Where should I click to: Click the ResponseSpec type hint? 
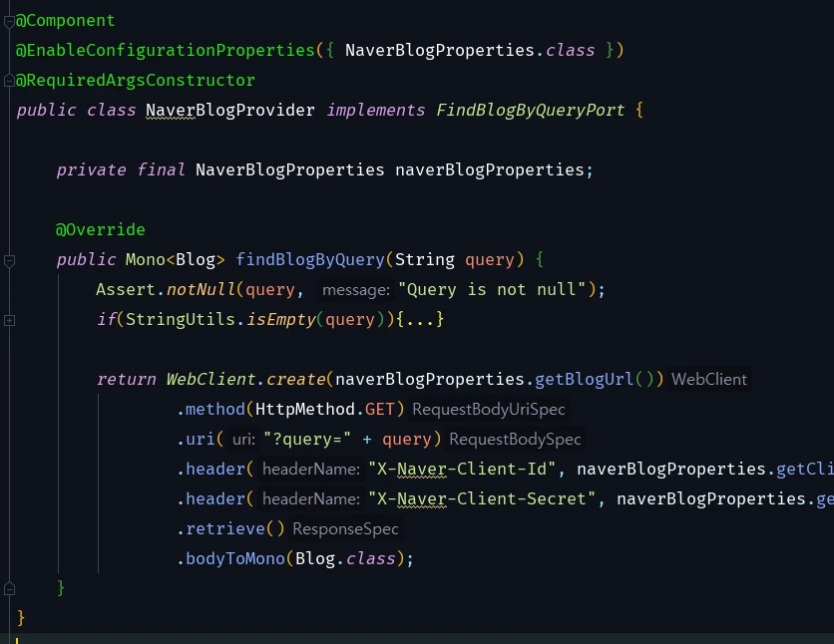[x=345, y=529]
